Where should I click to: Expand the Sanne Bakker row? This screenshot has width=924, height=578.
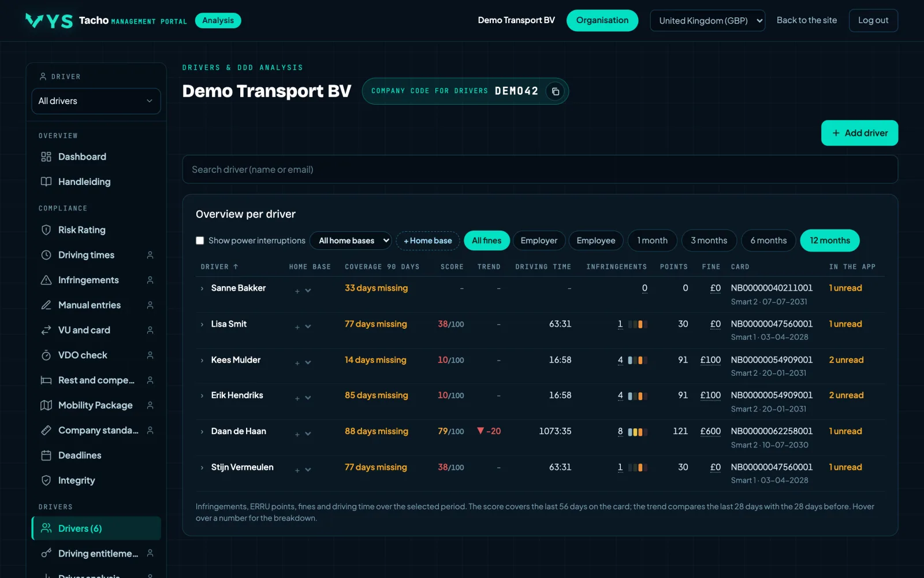[x=202, y=288]
